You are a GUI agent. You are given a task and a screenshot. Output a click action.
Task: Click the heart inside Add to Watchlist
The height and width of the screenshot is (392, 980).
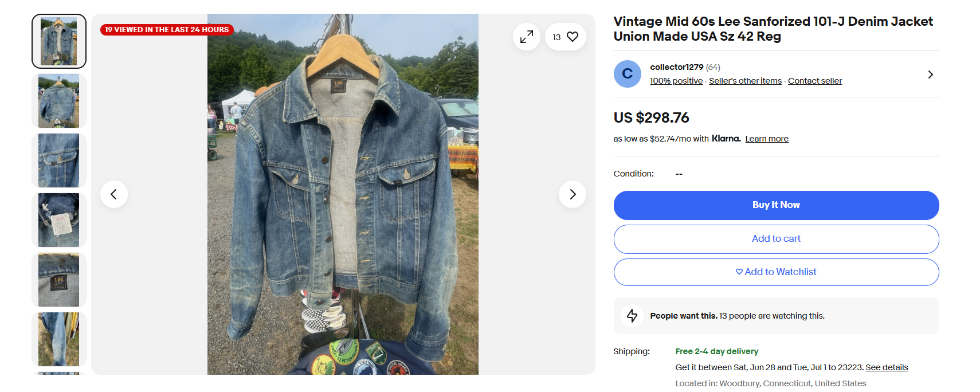pyautogui.click(x=739, y=272)
